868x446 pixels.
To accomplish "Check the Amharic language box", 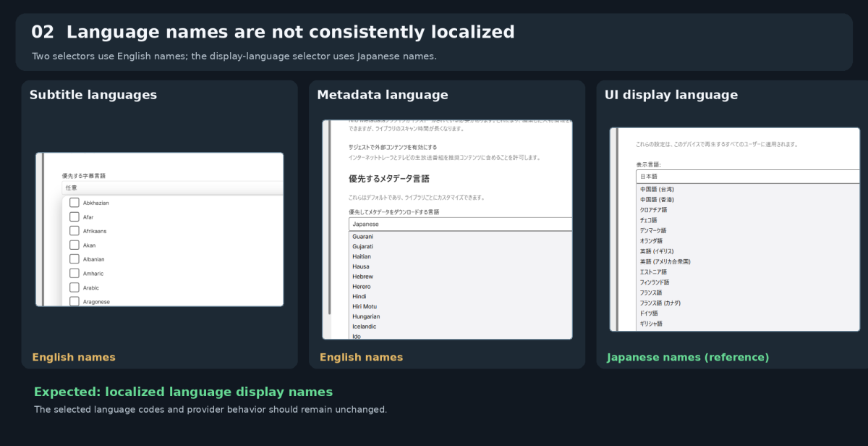I will pyautogui.click(x=75, y=273).
